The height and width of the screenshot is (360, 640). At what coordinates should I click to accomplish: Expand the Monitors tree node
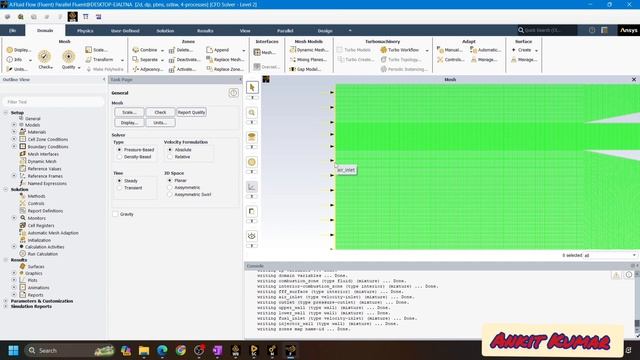(14, 218)
